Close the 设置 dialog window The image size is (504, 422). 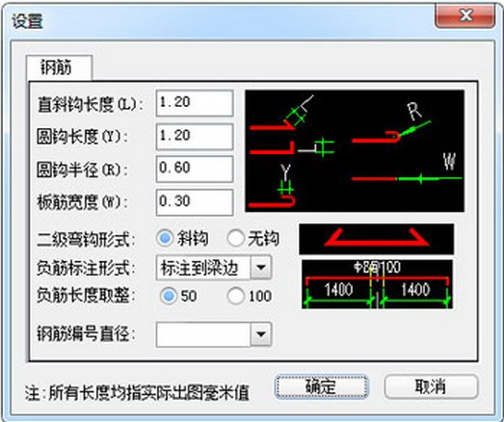pos(464,15)
